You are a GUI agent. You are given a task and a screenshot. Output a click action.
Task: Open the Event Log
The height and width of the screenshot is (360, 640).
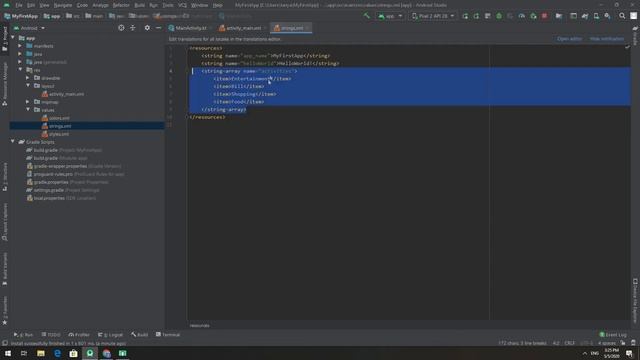(x=613, y=335)
